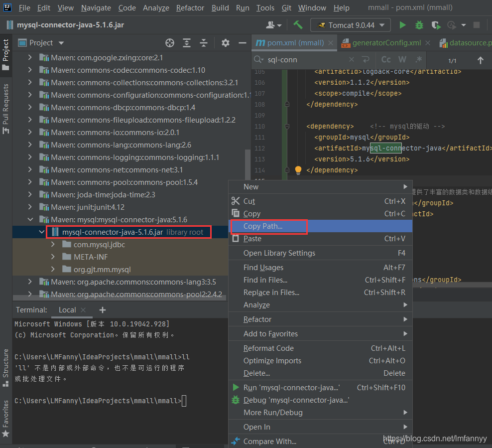
Task: Go to previous occurrence arrow
Action: [x=480, y=60]
